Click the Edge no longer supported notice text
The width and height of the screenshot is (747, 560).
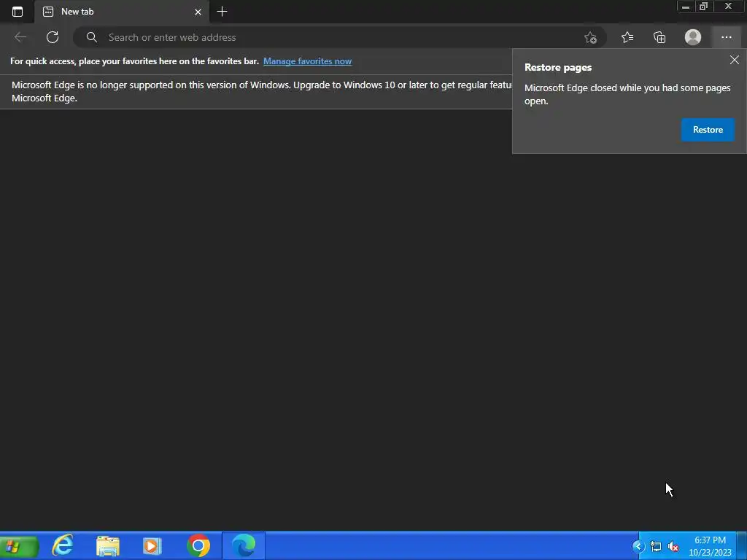[261, 91]
